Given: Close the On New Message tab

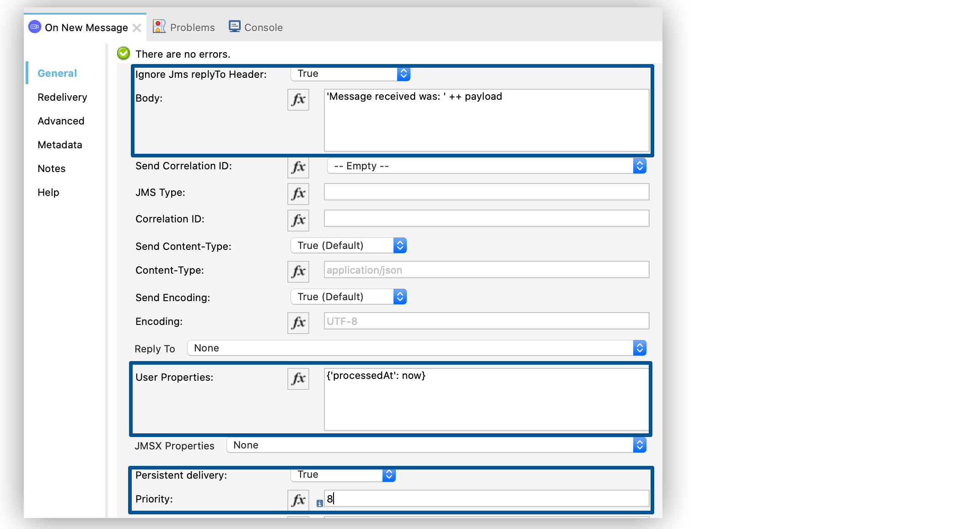Looking at the screenshot, I should point(136,28).
